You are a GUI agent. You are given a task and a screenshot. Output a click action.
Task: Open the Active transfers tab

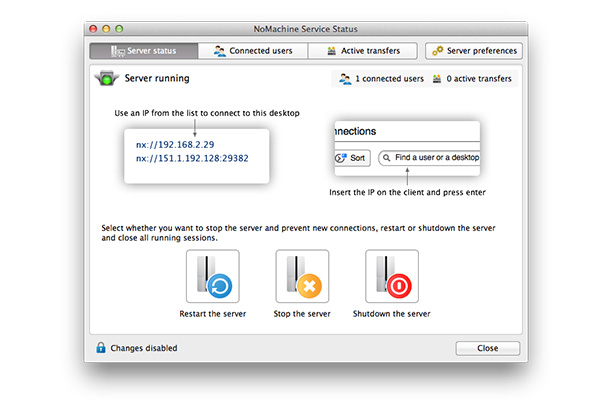(362, 50)
